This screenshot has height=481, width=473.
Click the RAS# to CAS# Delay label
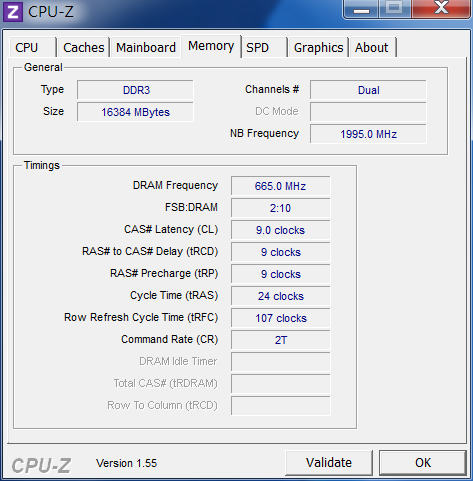tap(150, 251)
